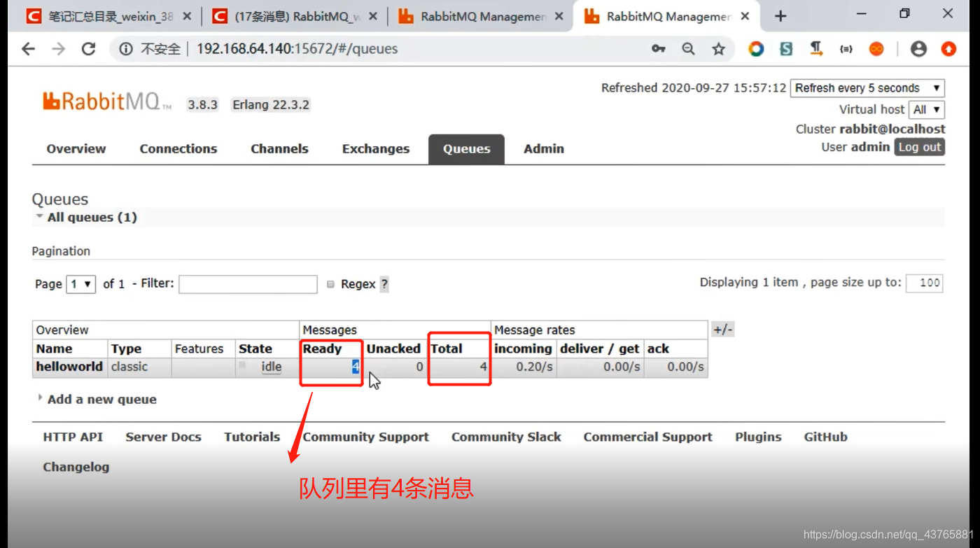This screenshot has height=548, width=980.
Task: Reload the page with the refresh icon
Action: pyautogui.click(x=88, y=48)
